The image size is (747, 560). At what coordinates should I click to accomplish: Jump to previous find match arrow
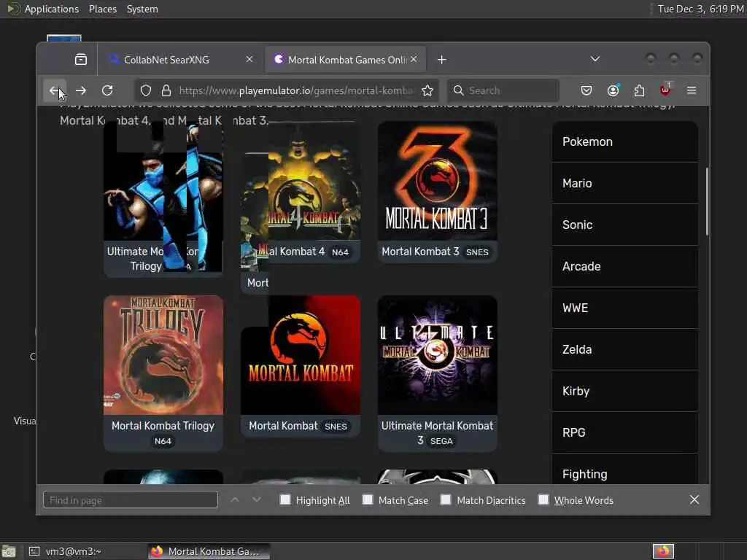click(x=234, y=499)
